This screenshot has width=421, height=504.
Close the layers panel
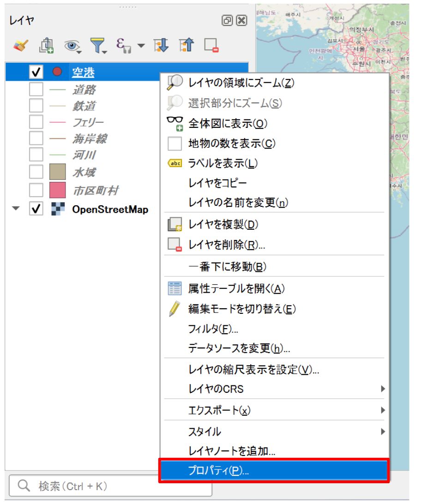241,21
